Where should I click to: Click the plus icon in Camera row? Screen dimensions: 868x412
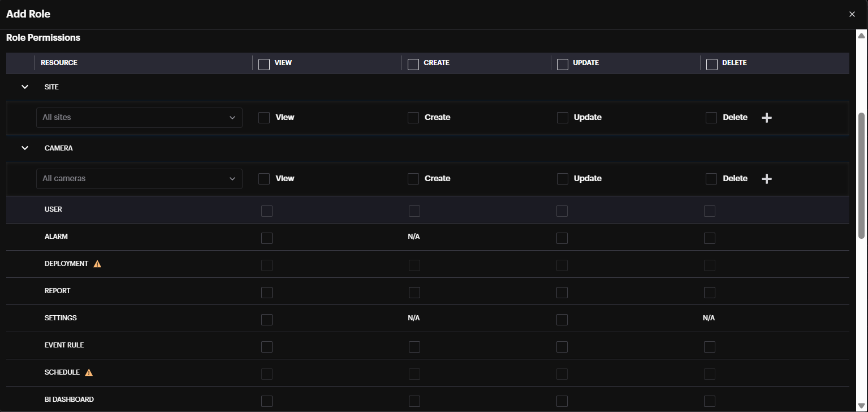(x=766, y=179)
